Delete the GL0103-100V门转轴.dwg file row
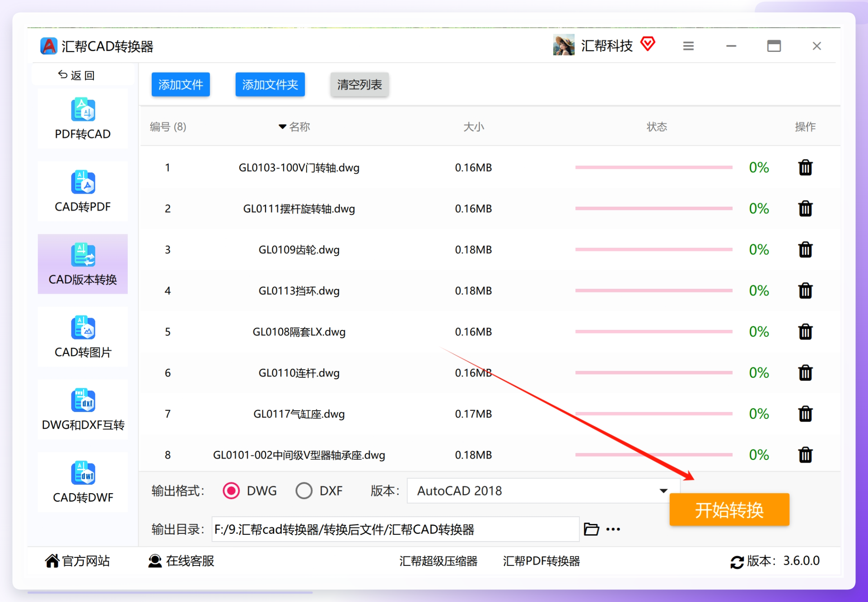The width and height of the screenshot is (868, 602). click(805, 167)
